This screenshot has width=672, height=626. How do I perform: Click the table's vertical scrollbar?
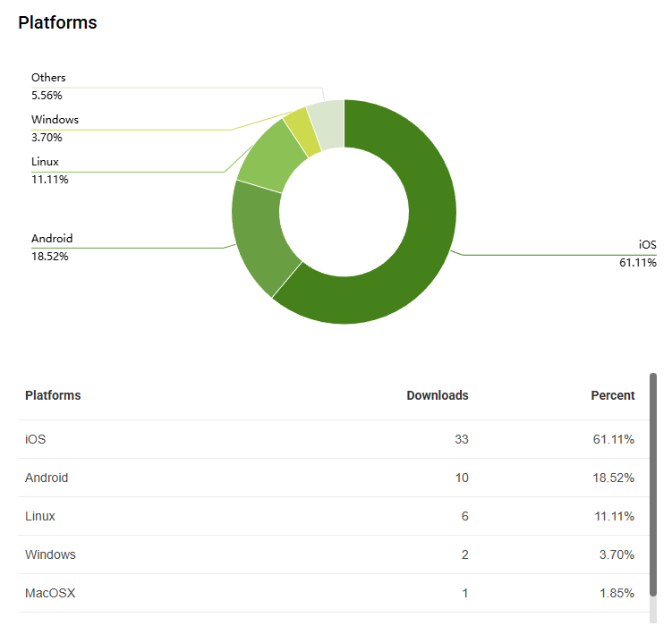(653, 483)
